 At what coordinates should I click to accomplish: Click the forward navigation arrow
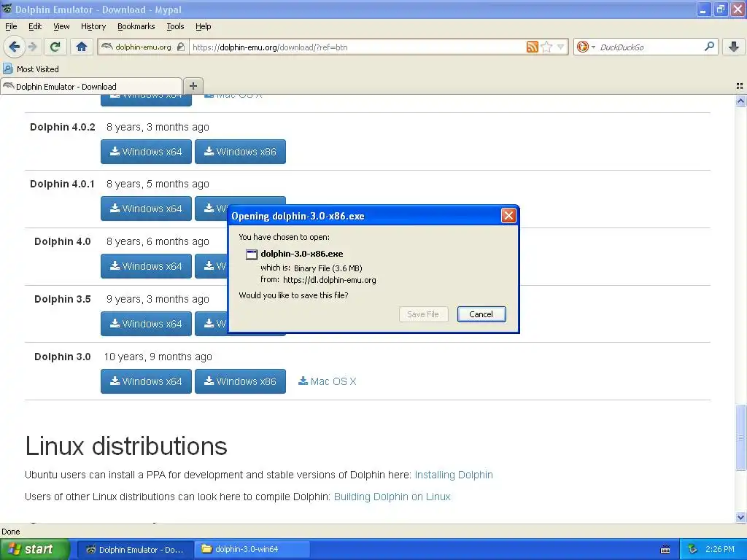pyautogui.click(x=32, y=47)
